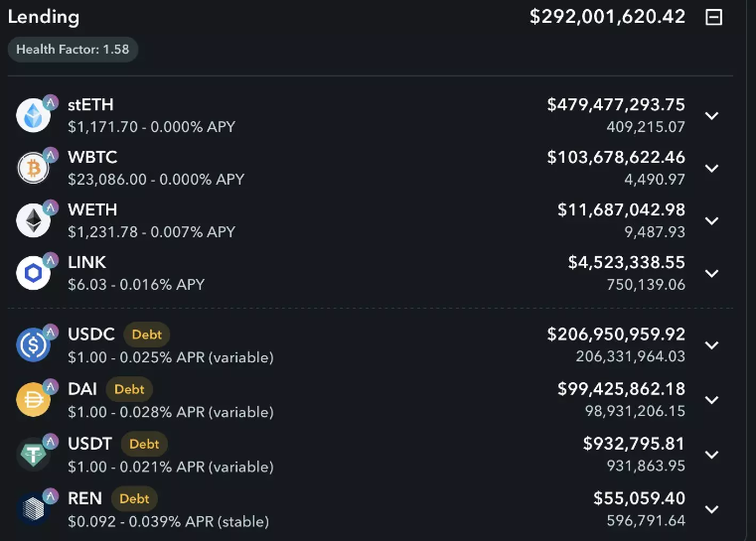The image size is (756, 541).
Task: Click the Health Factor 1.58 badge
Action: (73, 50)
